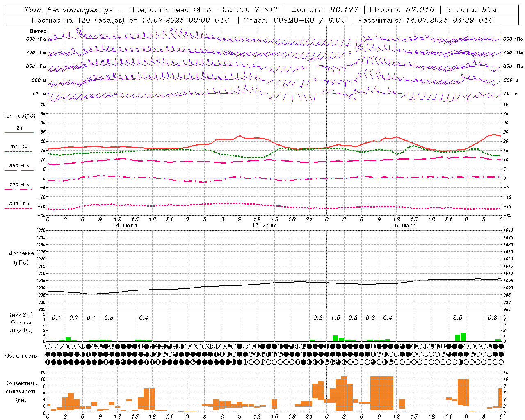The height and width of the screenshot is (420, 525).
Task: Click 'Рассчитано: 14.07.2025 04:39 UTC' timestamp
Action: 426,20
